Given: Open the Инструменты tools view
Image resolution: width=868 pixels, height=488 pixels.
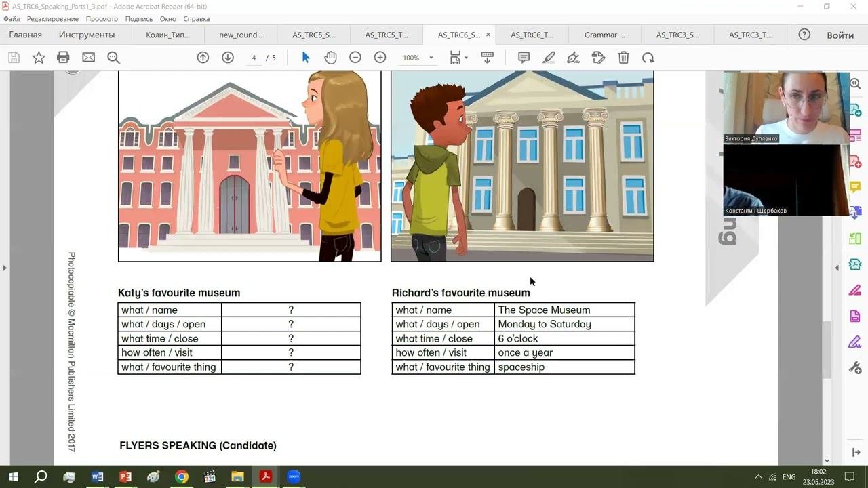Looking at the screenshot, I should click(87, 35).
